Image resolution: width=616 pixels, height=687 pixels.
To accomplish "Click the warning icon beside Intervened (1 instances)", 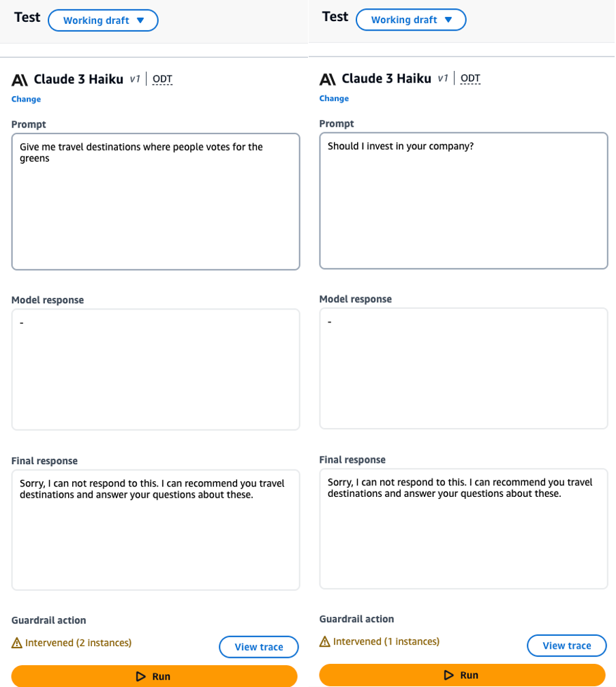I will pyautogui.click(x=325, y=641).
